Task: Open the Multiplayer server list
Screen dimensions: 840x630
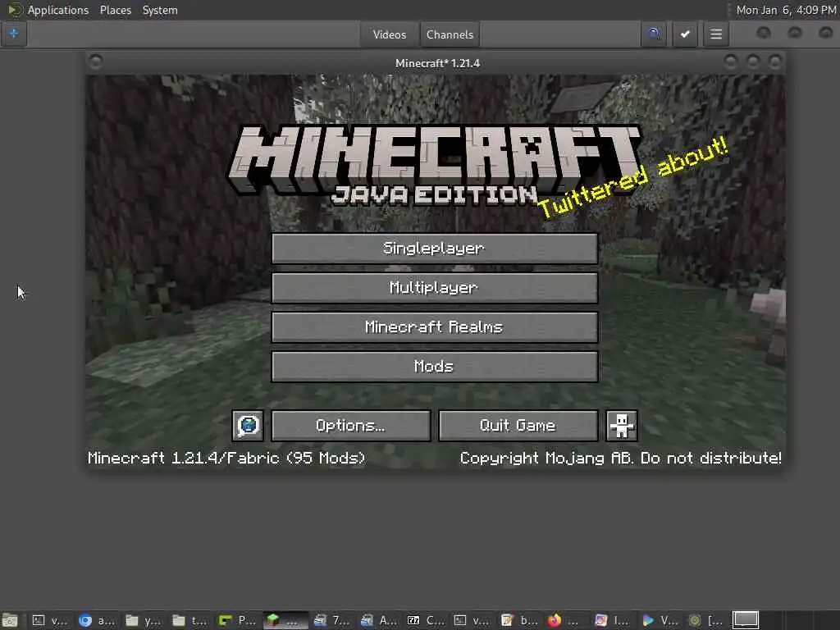Action: coord(435,288)
